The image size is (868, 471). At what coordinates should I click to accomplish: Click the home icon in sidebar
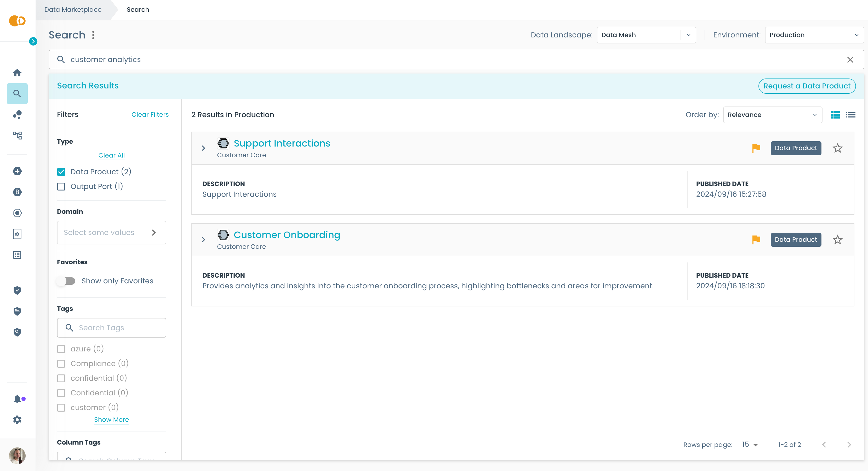17,73
